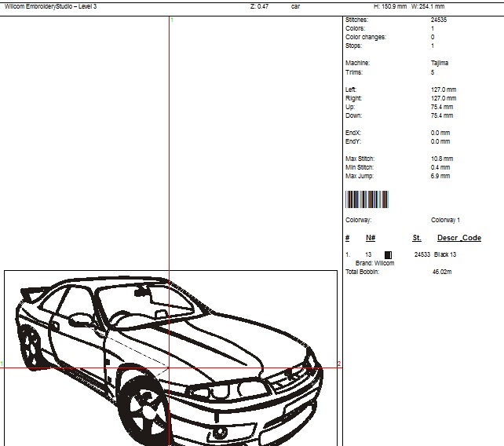Click the design name 'car'
Viewport: 504px width, 446px height.
295,6
